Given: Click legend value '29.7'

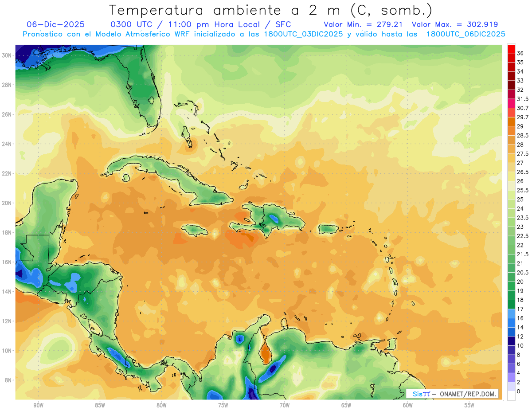Looking at the screenshot, I should (x=523, y=117).
